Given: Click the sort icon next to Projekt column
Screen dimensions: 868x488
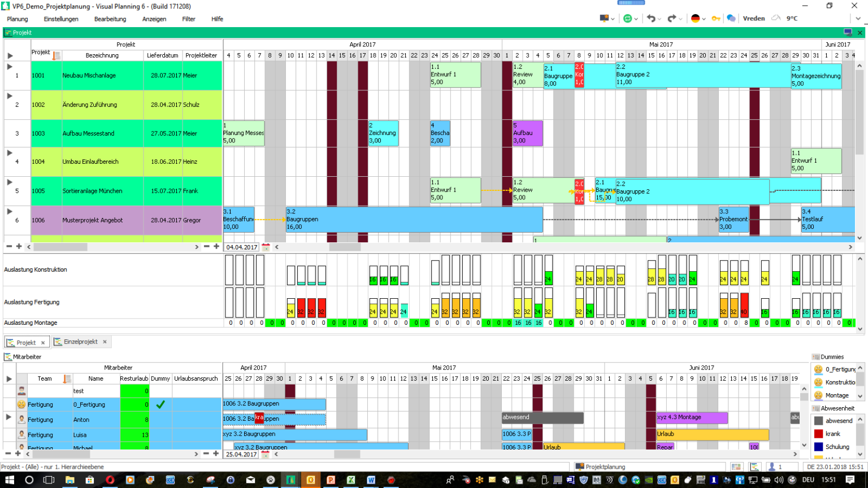Looking at the screenshot, I should [56, 55].
